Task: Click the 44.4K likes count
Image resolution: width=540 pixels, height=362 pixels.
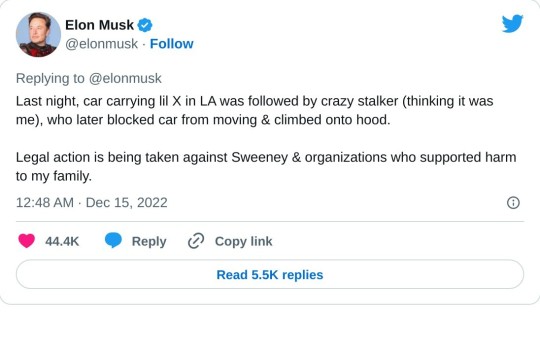Action: [x=62, y=241]
